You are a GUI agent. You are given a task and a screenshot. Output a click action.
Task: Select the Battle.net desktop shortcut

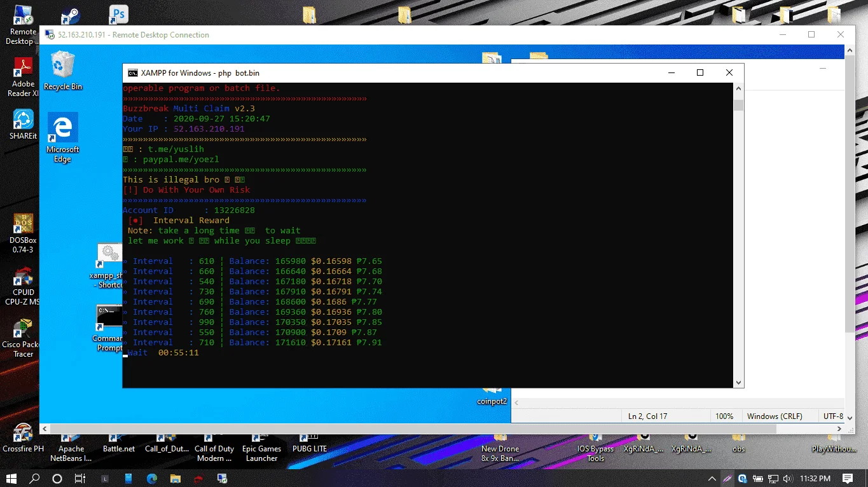(x=119, y=443)
